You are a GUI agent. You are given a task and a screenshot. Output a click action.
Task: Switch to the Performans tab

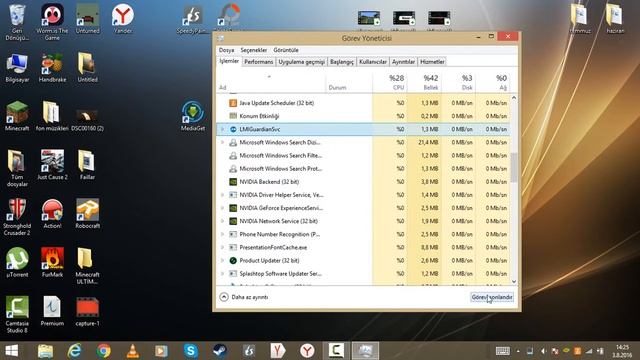(258, 62)
